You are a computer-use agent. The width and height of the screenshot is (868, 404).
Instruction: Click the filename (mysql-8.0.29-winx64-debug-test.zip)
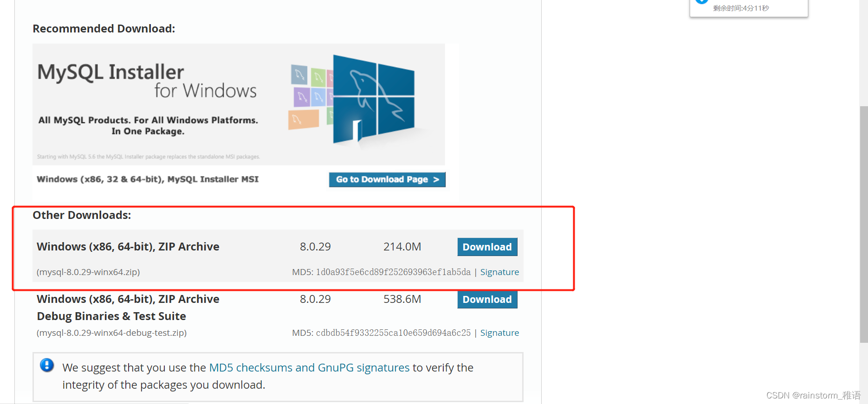(x=111, y=333)
